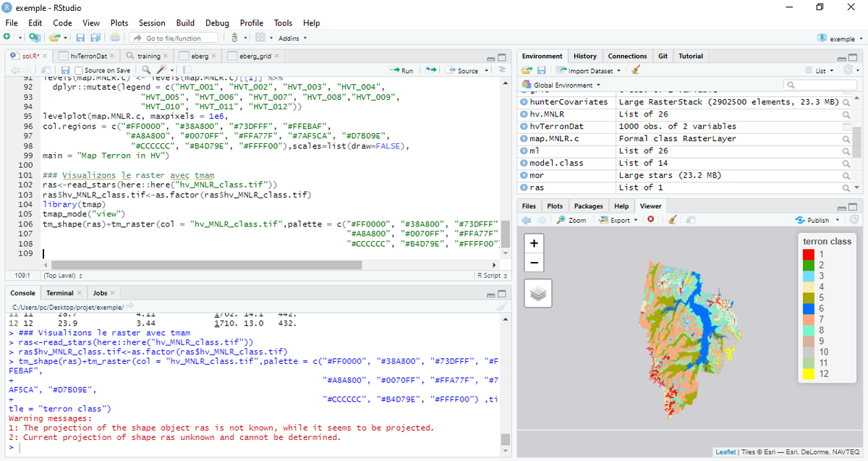Open the exemple project dropdown
Viewport: 868px width, 461px height.
841,38
